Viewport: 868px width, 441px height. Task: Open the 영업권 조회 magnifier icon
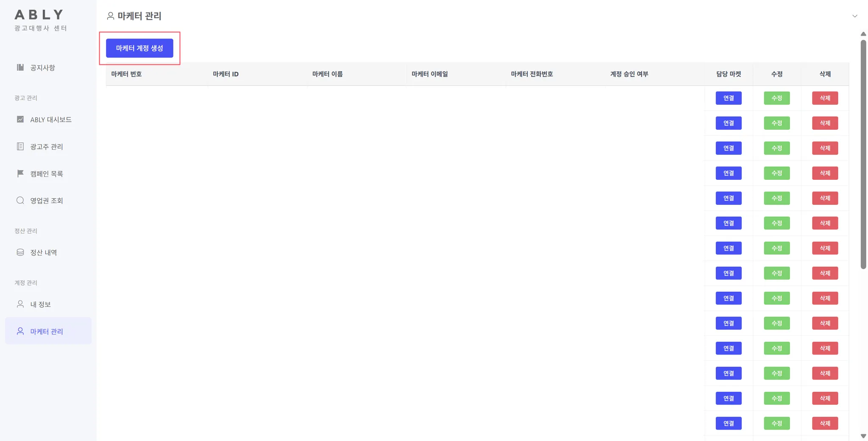20,201
